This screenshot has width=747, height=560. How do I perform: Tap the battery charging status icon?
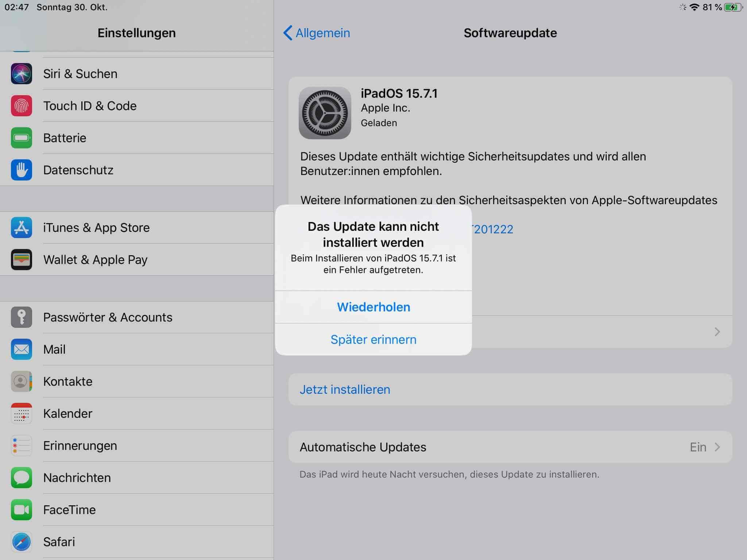pos(734,7)
